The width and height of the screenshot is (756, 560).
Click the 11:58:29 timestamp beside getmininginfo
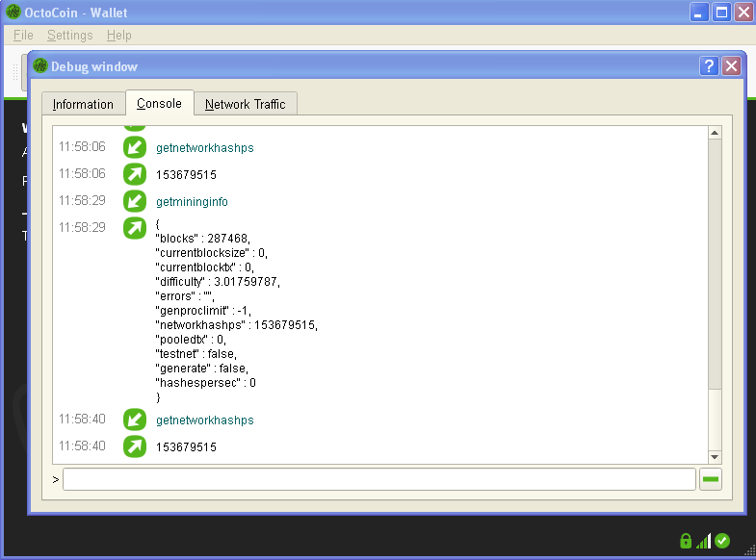coord(82,201)
